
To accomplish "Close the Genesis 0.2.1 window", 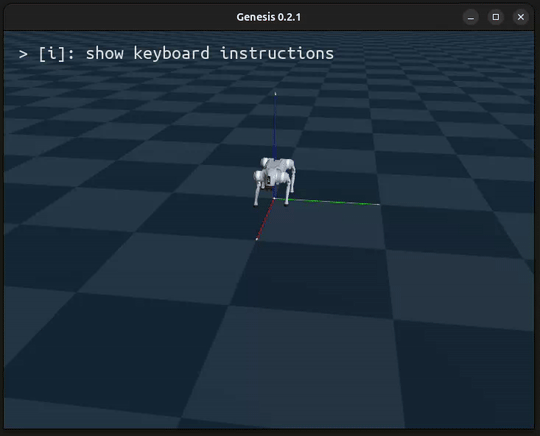I will (x=521, y=17).
